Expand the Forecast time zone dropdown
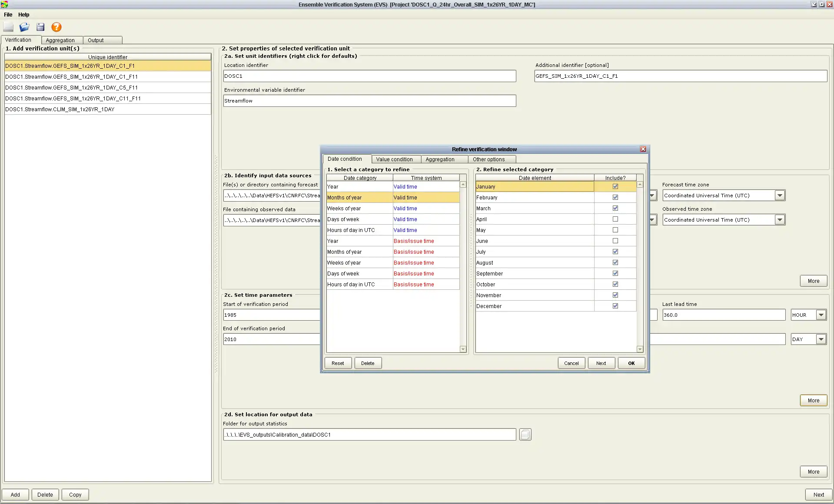The width and height of the screenshot is (834, 504). click(780, 196)
